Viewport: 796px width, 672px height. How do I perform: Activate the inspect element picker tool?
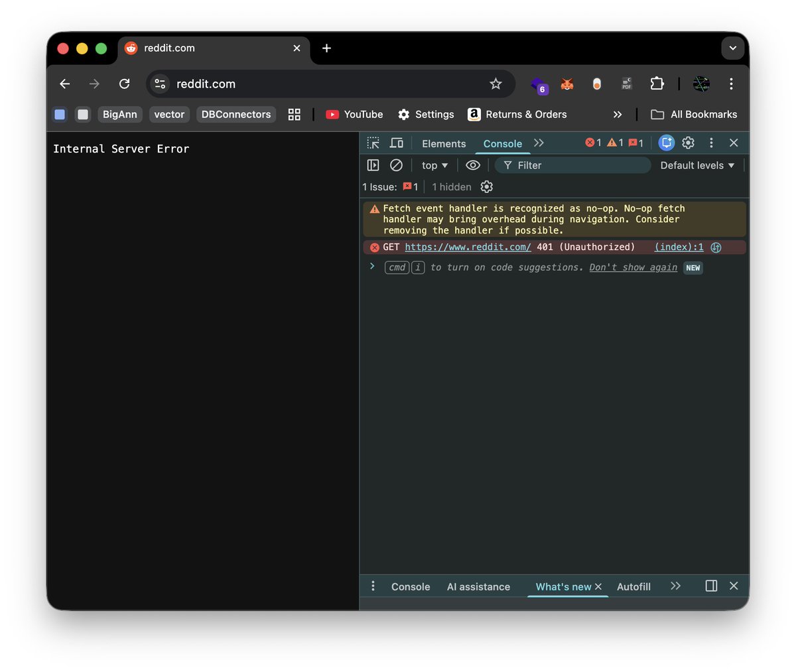click(373, 143)
